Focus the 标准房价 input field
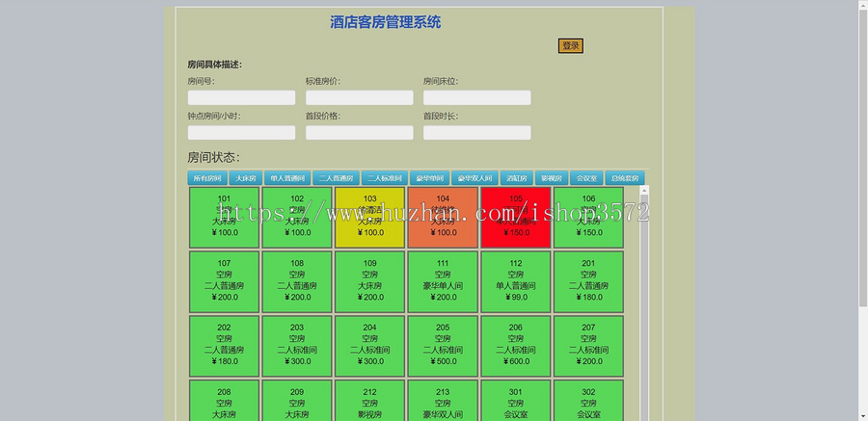 click(360, 98)
